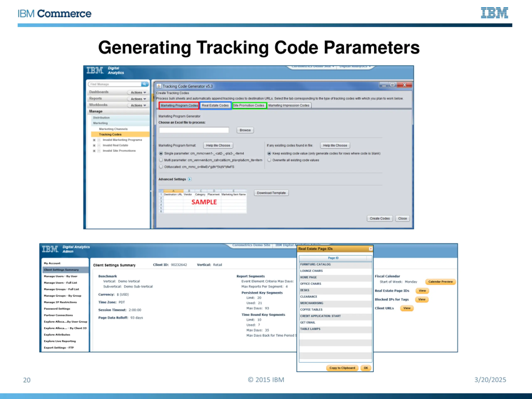Select the TABLE LAMPS page ID row

pos(335,329)
